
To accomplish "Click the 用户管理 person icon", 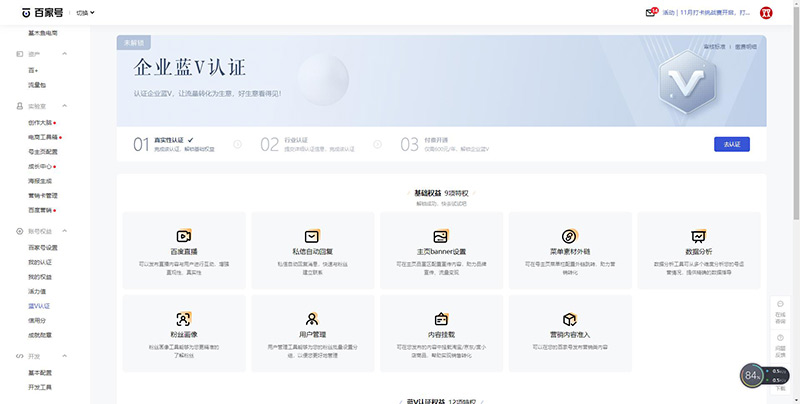I will pos(312,319).
